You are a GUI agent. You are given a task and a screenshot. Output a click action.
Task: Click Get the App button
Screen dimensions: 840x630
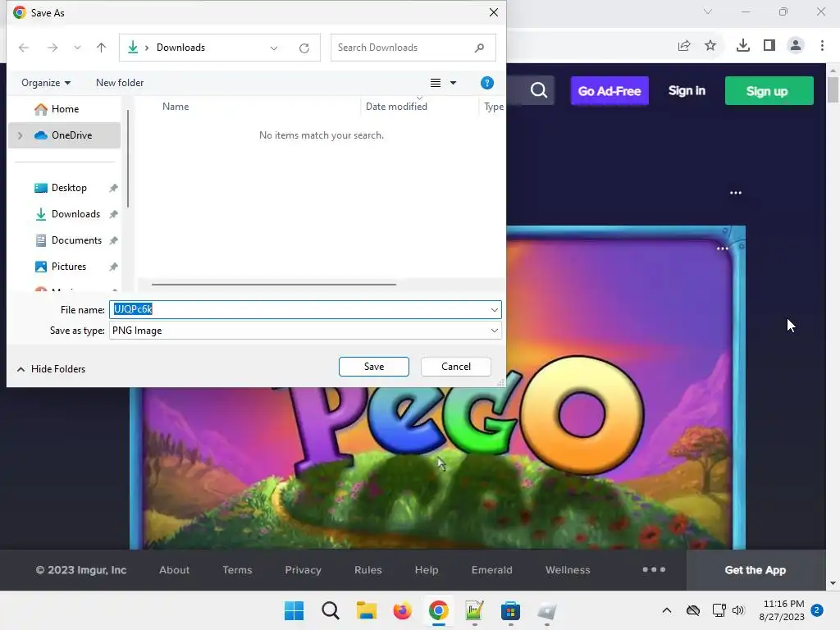coord(756,570)
